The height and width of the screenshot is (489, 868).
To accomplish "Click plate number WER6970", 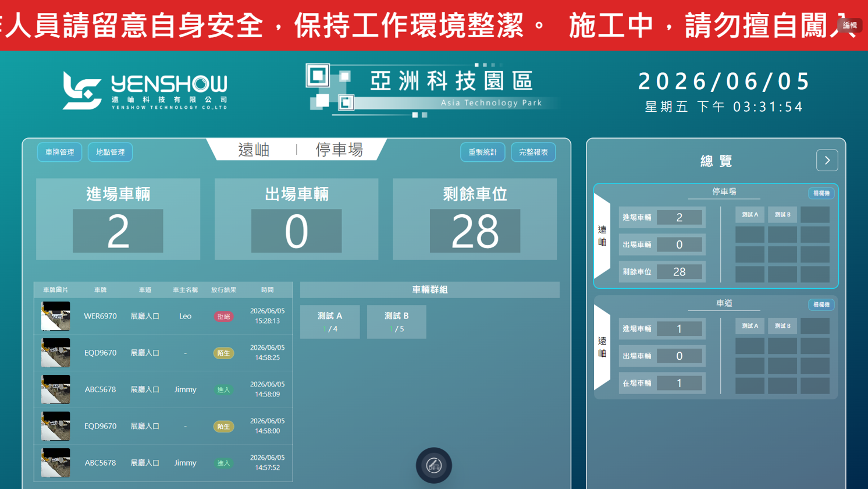I will coord(101,316).
